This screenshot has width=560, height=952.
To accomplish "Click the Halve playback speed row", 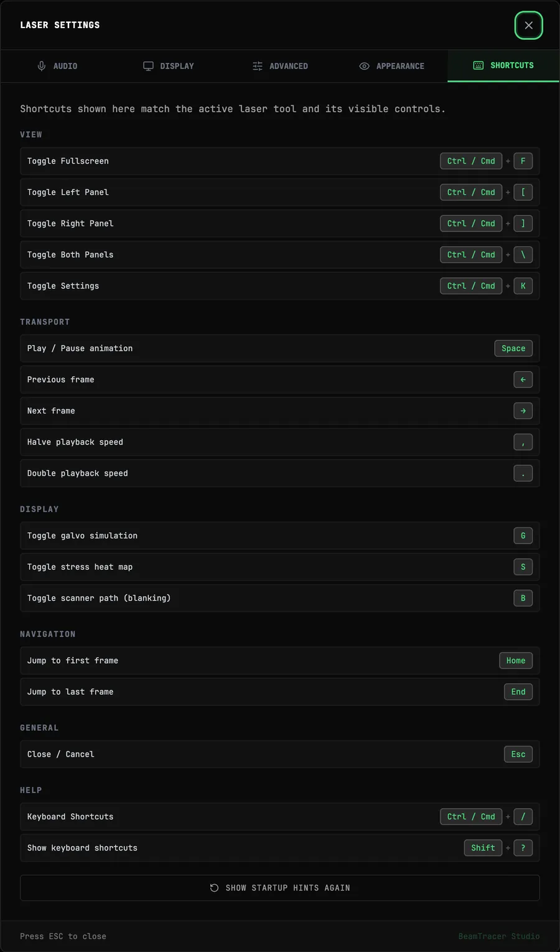I will tap(280, 442).
